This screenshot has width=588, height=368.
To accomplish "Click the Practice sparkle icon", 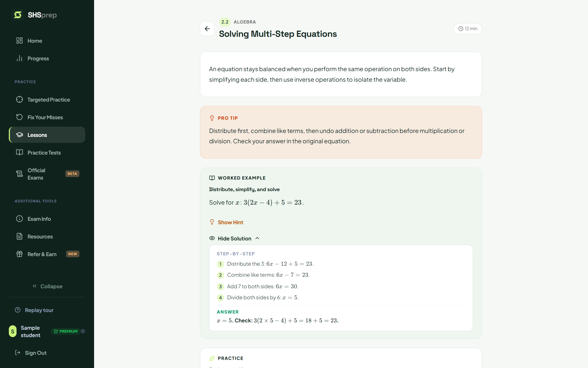I will point(212,358).
